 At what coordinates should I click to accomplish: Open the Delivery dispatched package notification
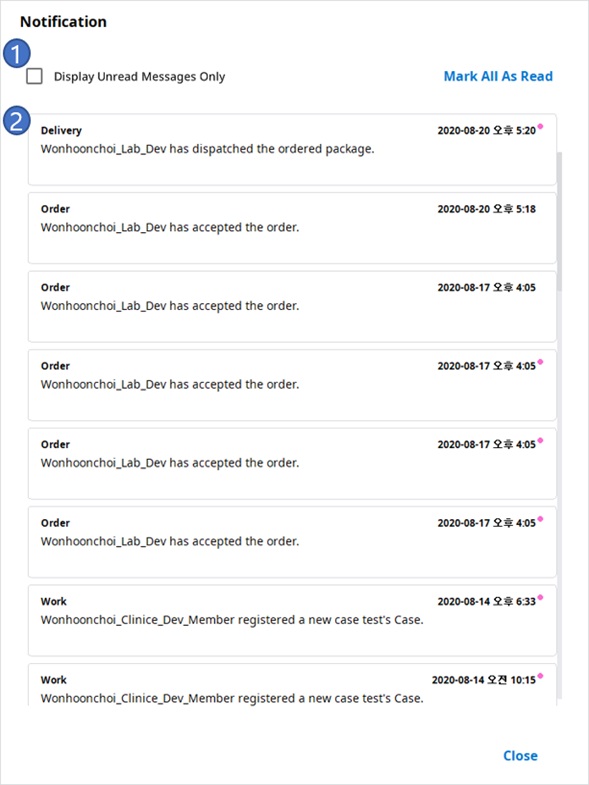point(292,149)
